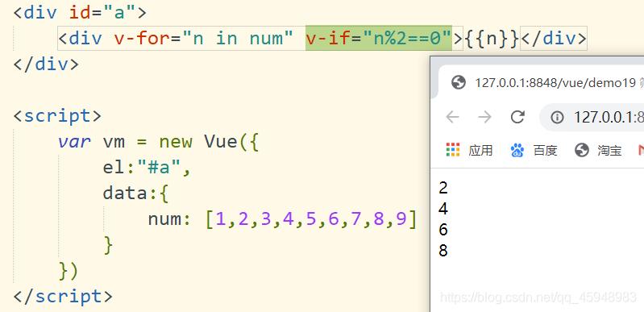Click the Baidu paw icon bookmark

[x=517, y=151]
